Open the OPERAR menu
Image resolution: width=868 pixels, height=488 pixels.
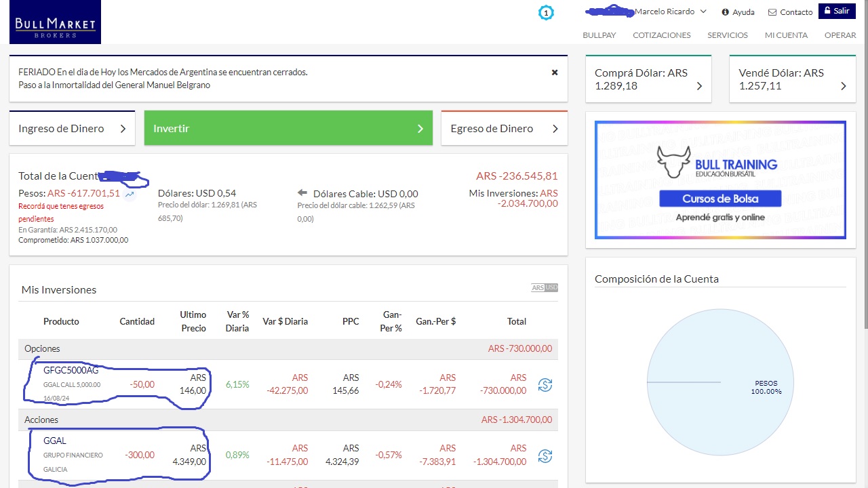pyautogui.click(x=840, y=35)
